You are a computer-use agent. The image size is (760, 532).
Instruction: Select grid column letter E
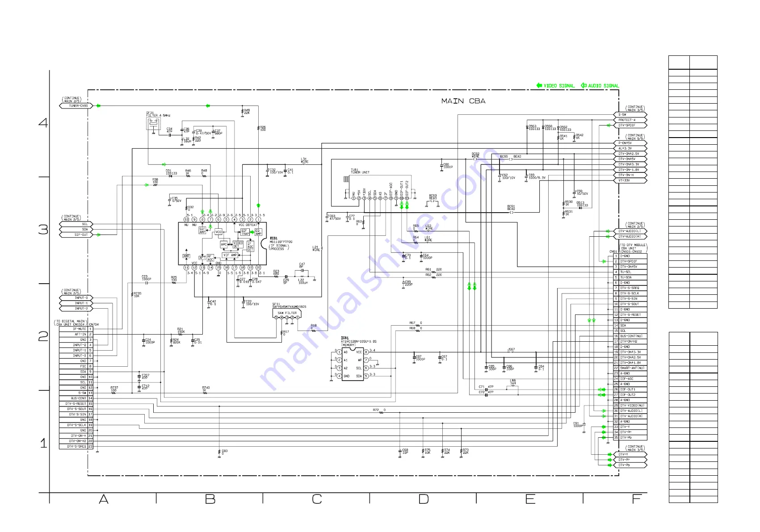coord(530,499)
